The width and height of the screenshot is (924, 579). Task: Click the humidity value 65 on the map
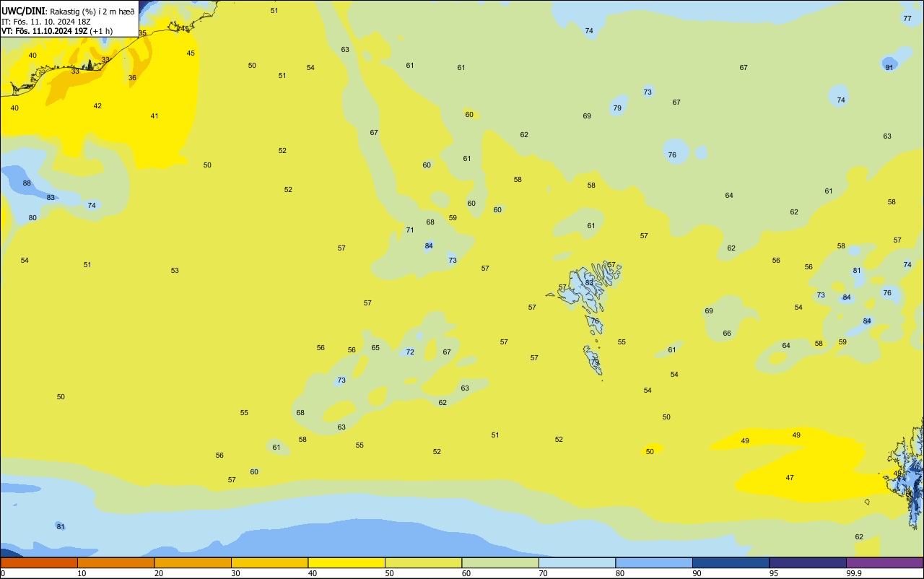click(375, 347)
